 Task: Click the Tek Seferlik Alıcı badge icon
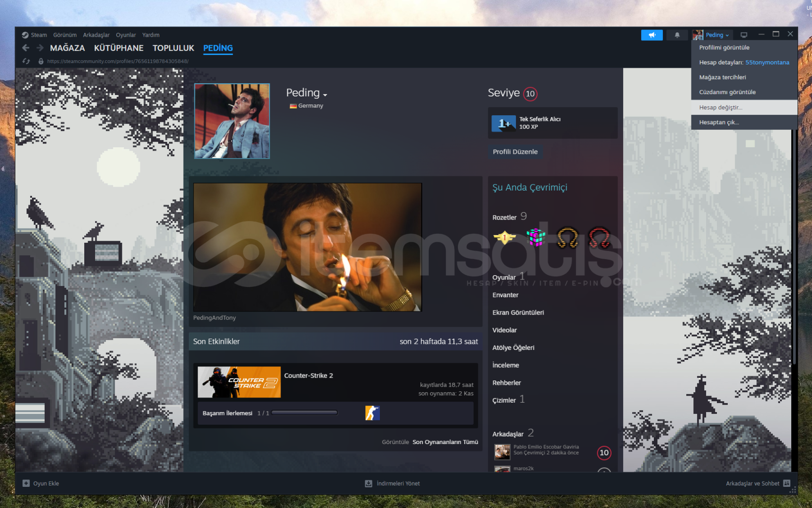coord(503,123)
